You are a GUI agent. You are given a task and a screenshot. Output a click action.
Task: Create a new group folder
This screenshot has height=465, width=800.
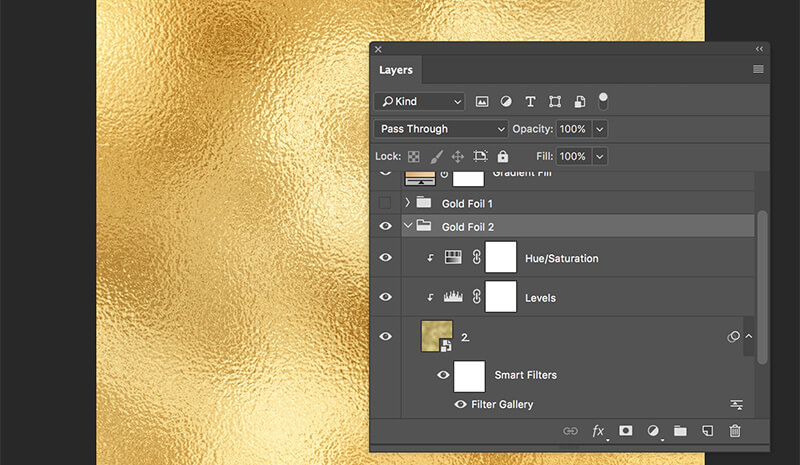[680, 431]
